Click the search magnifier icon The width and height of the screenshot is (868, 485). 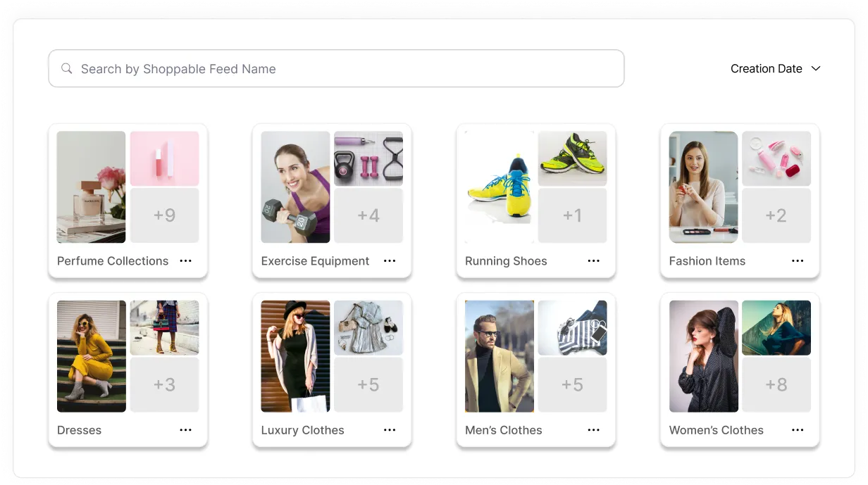point(66,68)
